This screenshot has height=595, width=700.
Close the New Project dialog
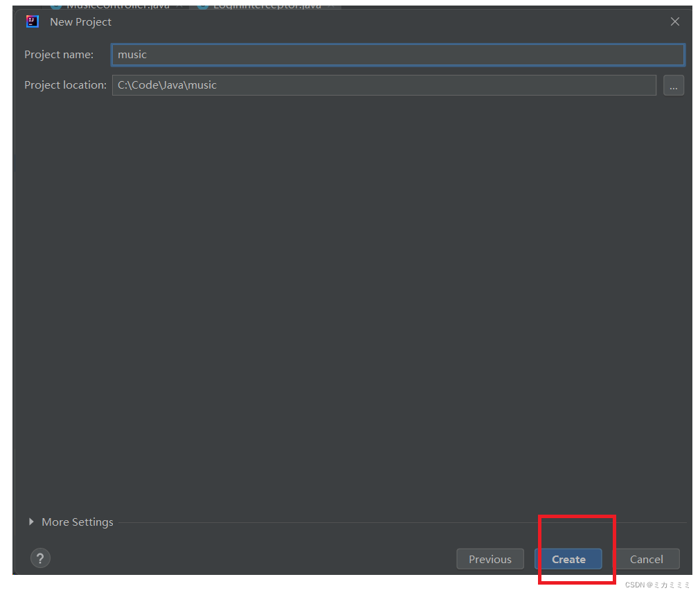tap(674, 21)
